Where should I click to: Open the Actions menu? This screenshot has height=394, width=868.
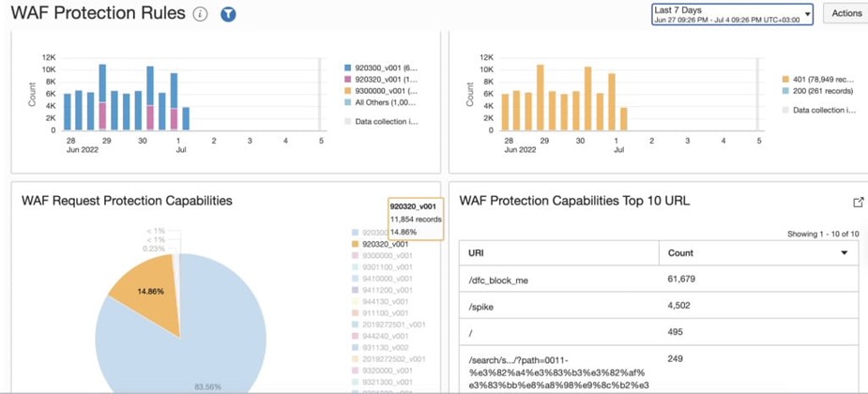pos(845,13)
